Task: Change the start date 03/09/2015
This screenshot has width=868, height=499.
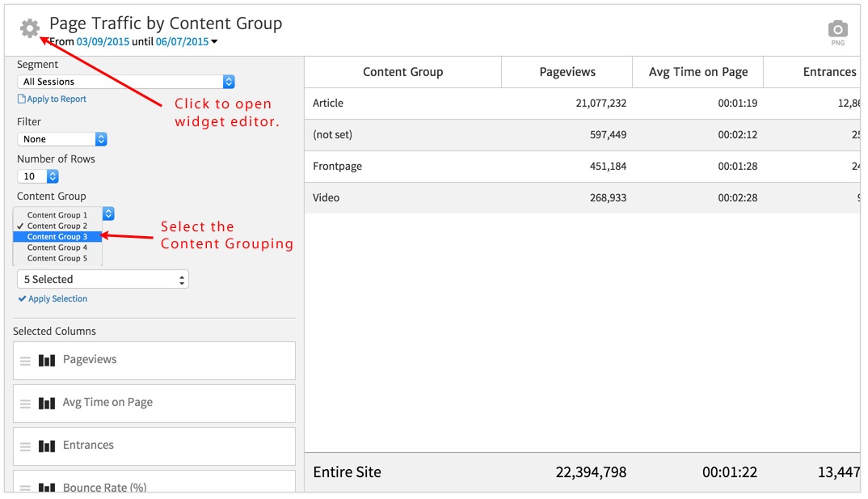Action: (x=103, y=42)
